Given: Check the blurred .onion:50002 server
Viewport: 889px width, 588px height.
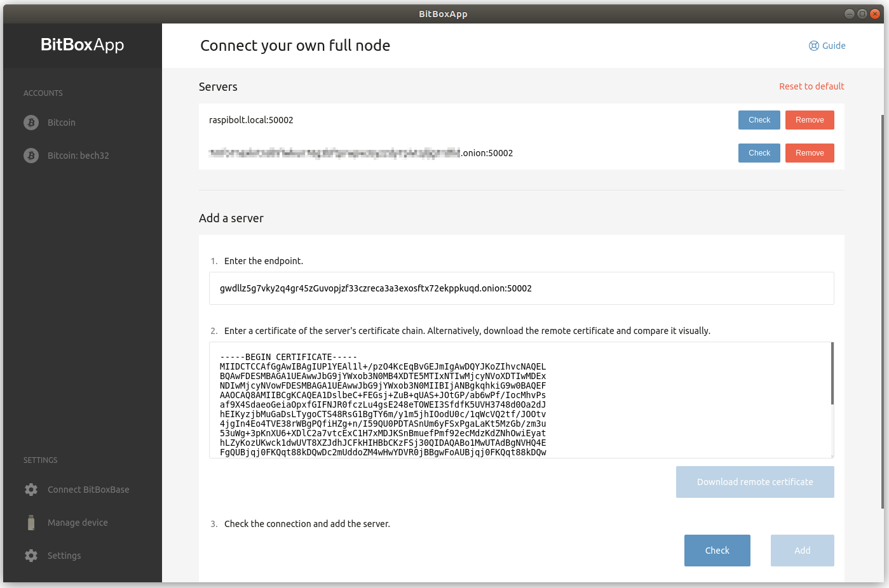Looking at the screenshot, I should click(x=759, y=153).
